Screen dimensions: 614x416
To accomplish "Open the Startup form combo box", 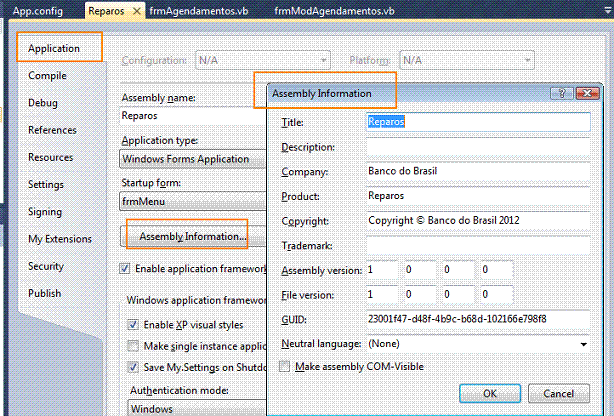I will point(193,201).
